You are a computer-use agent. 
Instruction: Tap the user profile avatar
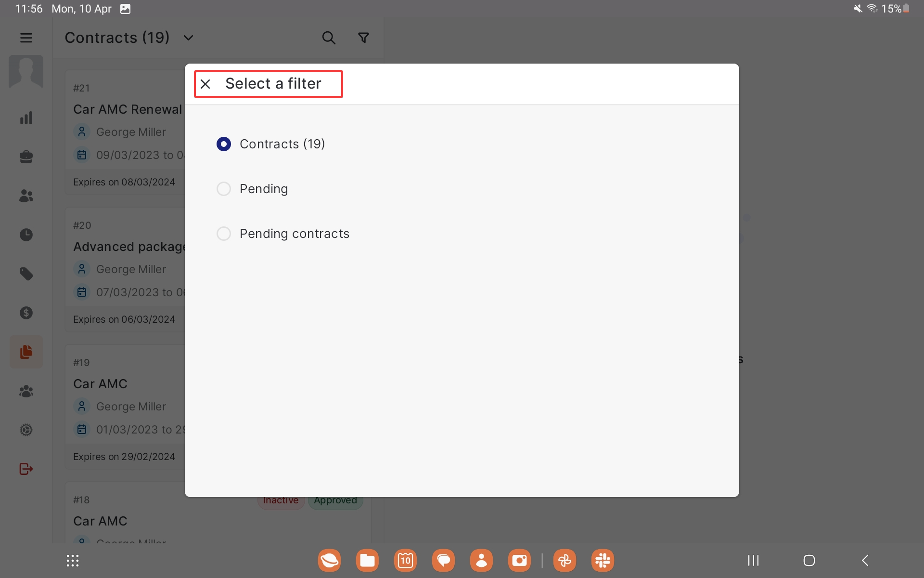(26, 71)
